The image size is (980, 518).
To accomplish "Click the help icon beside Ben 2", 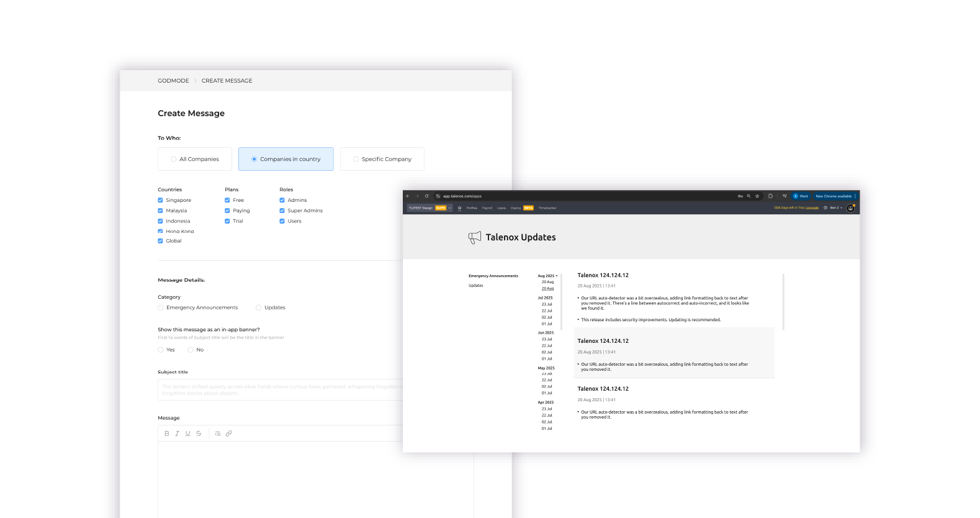I will 827,208.
